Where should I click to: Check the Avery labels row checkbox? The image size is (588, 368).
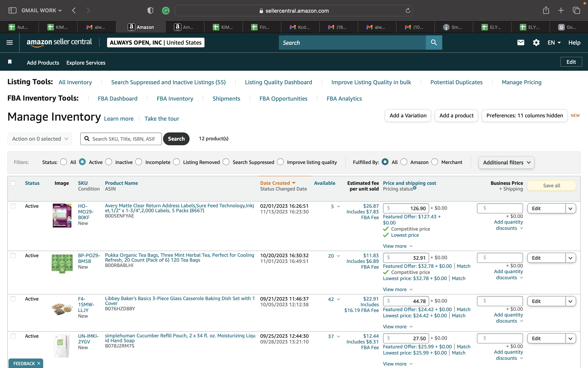[13, 206]
